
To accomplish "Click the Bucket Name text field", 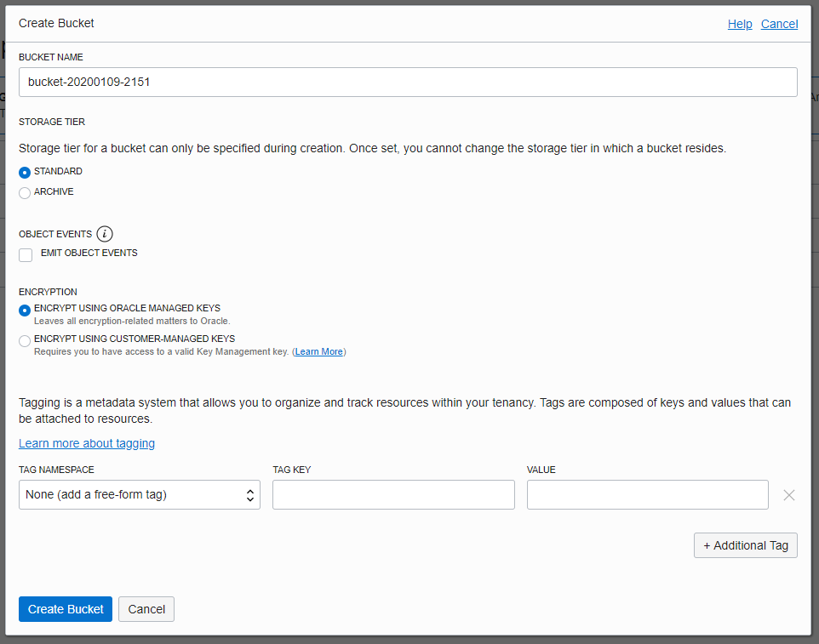I will pyautogui.click(x=408, y=83).
